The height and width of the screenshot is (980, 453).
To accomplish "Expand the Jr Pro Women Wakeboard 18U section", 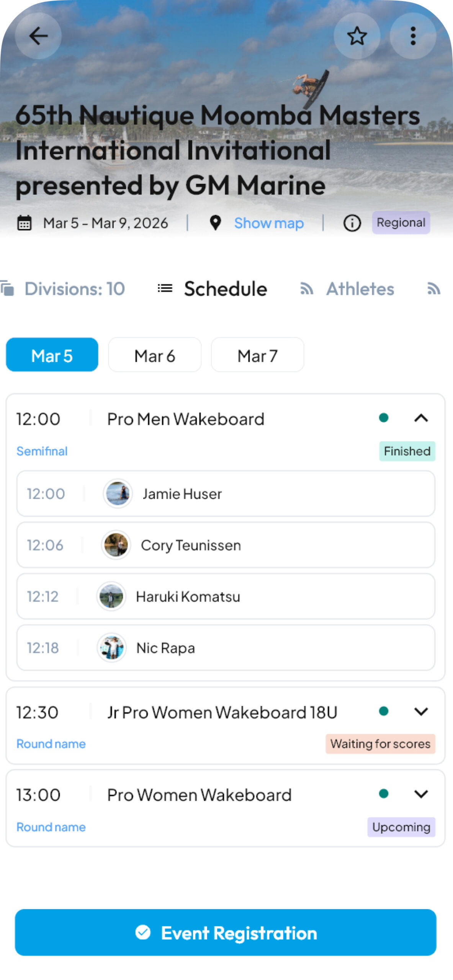I will point(421,712).
